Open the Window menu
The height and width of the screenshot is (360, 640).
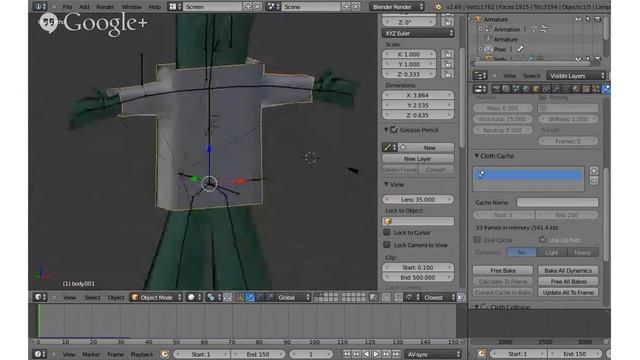tap(131, 7)
